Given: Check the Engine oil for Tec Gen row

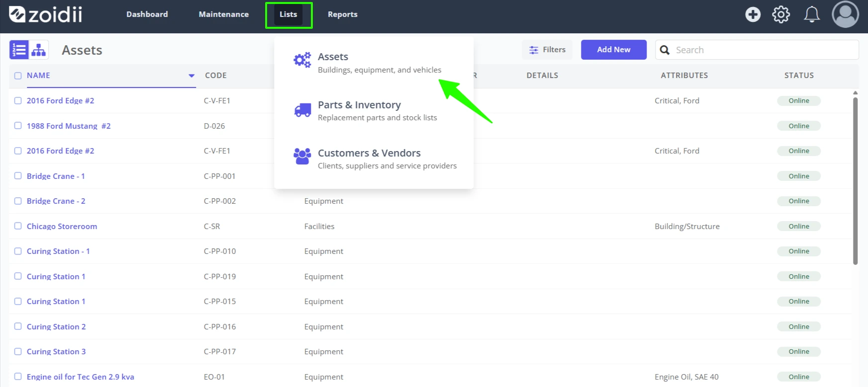Looking at the screenshot, I should tap(18, 377).
